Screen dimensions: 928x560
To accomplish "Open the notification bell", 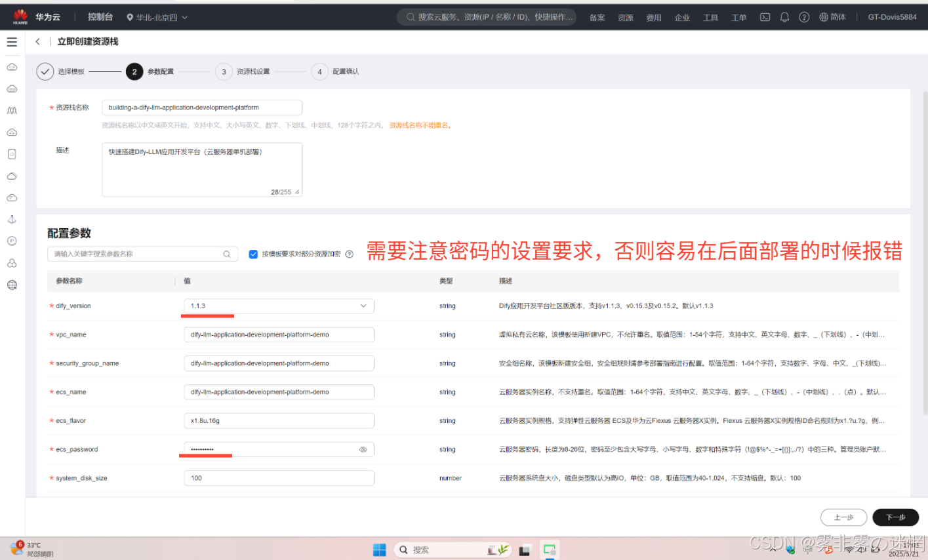I will 784,17.
